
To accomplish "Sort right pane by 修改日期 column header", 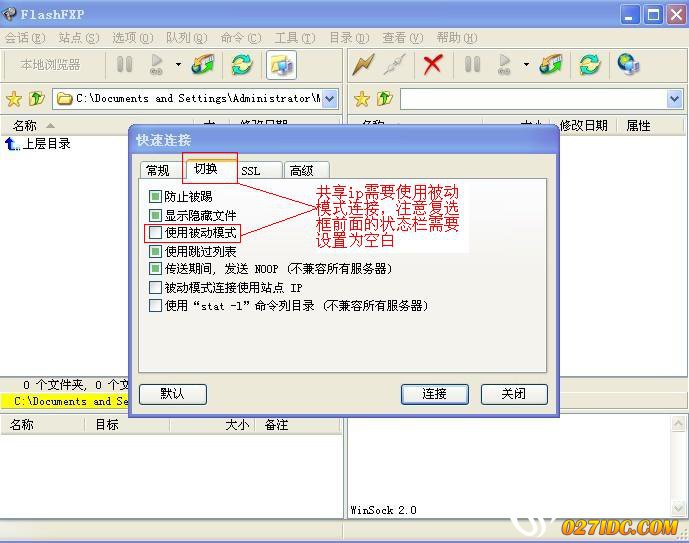I will pyautogui.click(x=584, y=126).
